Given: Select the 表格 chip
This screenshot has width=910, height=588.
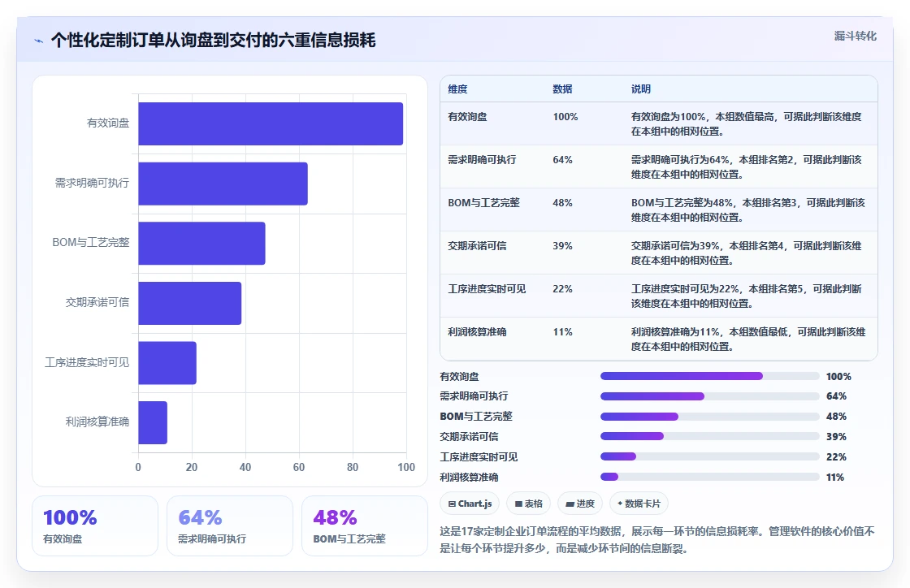Looking at the screenshot, I should click(x=528, y=504).
